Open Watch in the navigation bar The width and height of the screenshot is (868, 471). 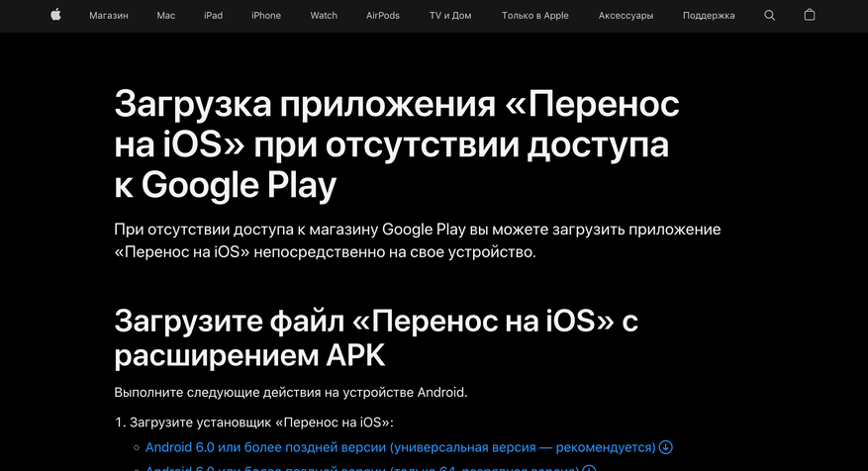click(324, 16)
